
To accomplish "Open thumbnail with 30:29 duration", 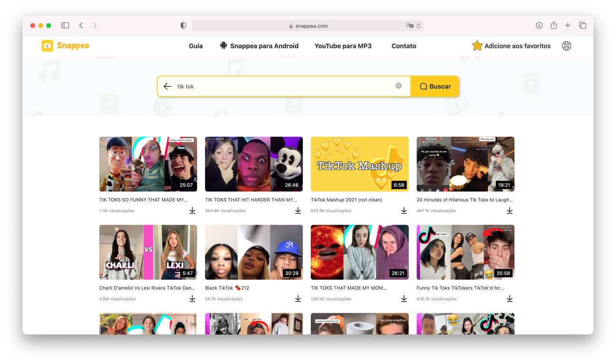I will click(254, 252).
